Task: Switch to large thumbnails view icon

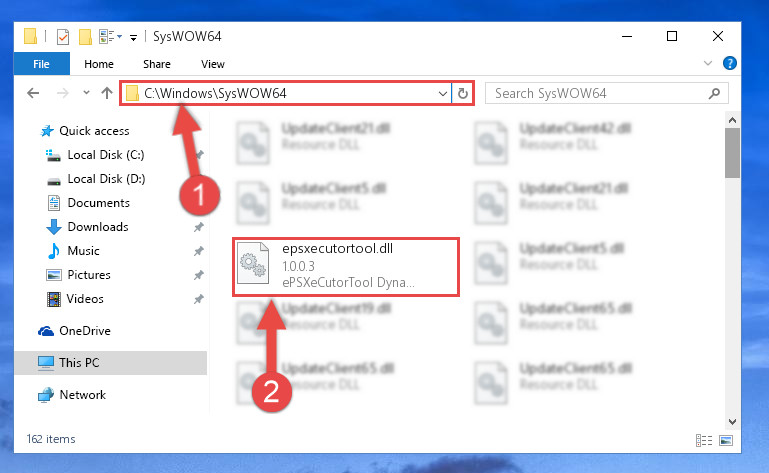Action: [726, 440]
